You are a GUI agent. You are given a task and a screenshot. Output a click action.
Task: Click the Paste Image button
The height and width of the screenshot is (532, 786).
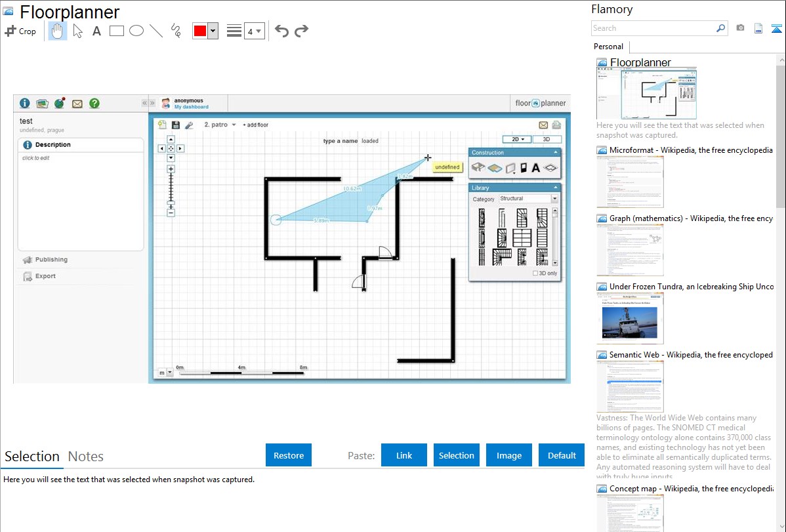click(508, 455)
